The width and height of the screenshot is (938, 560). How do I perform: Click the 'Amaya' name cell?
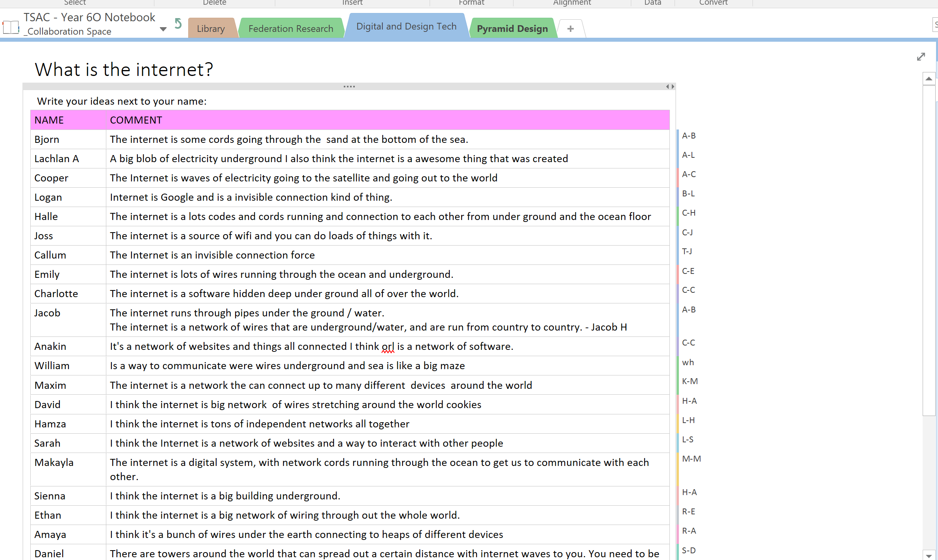pyautogui.click(x=69, y=534)
